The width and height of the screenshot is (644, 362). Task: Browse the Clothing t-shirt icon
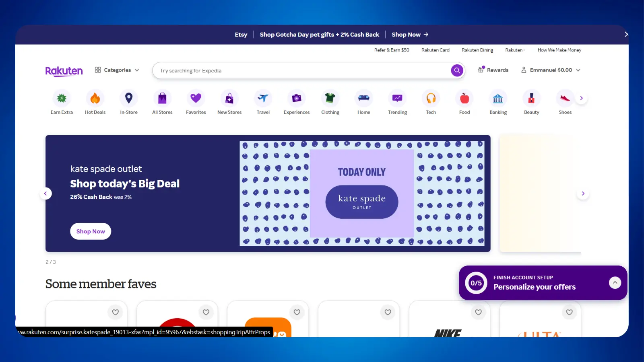pos(330,98)
